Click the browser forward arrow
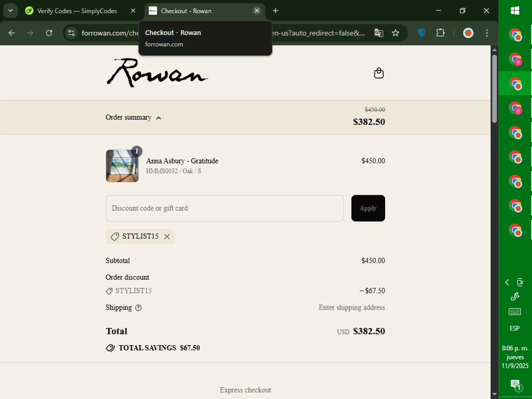 pyautogui.click(x=30, y=33)
